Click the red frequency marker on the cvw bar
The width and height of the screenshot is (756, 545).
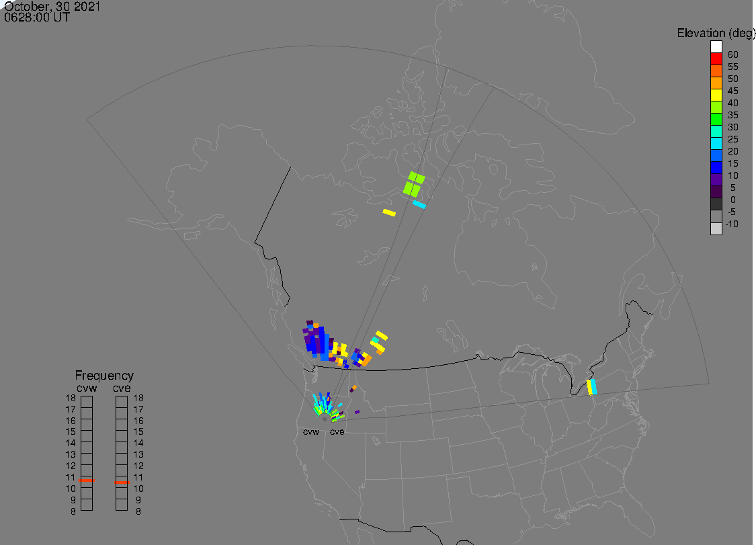click(87, 480)
